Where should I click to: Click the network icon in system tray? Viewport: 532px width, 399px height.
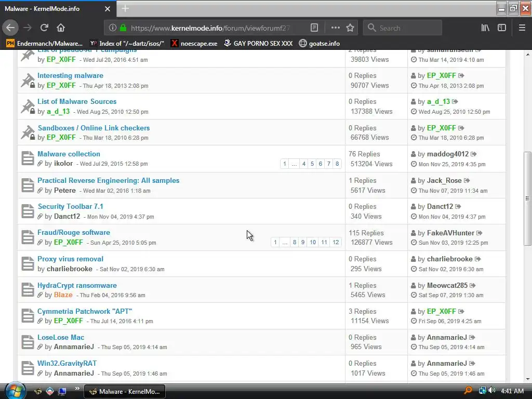click(482, 391)
